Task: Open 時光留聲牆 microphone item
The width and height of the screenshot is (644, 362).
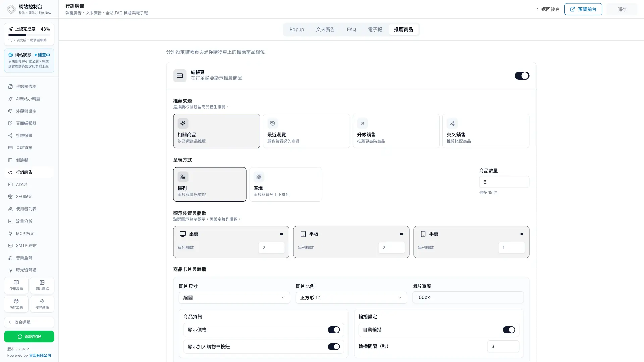Action: click(x=29, y=270)
